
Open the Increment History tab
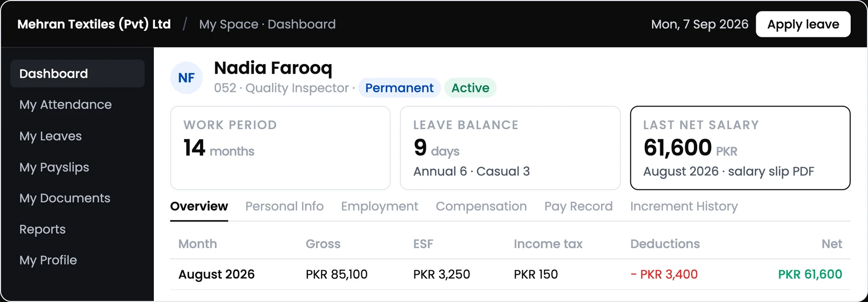pyautogui.click(x=684, y=206)
